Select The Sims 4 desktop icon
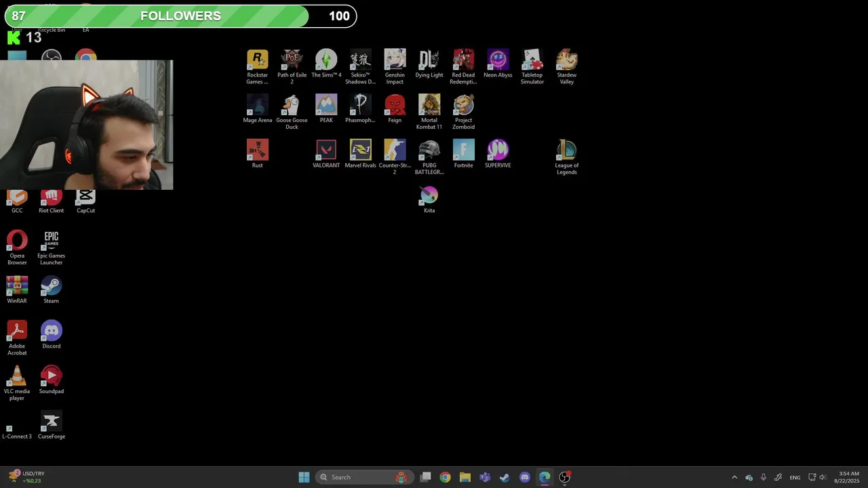The image size is (868, 488). tap(326, 64)
